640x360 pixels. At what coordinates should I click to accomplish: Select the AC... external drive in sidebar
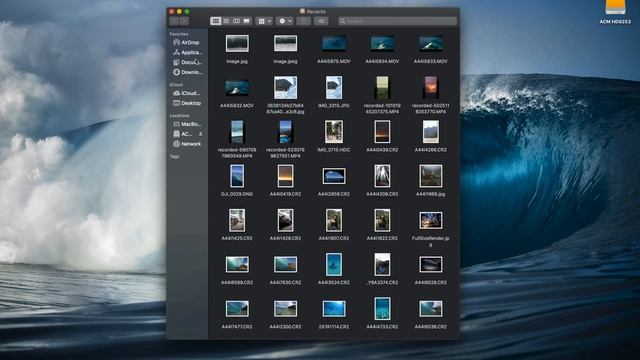click(x=183, y=134)
